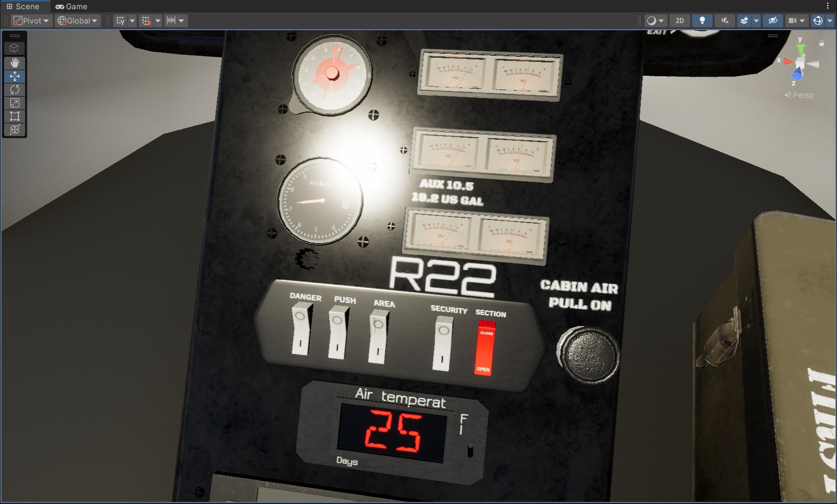Expand the scene effects options arrow
This screenshot has height=504, width=837.
click(756, 20)
